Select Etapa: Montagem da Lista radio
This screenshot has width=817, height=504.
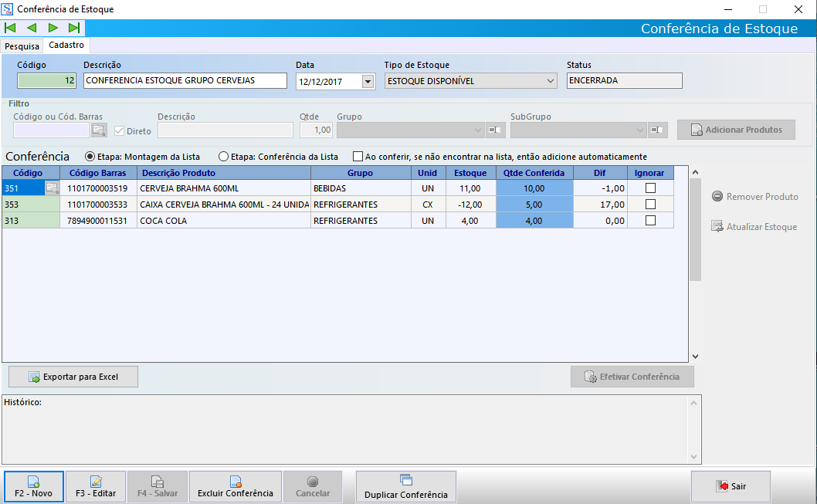90,156
